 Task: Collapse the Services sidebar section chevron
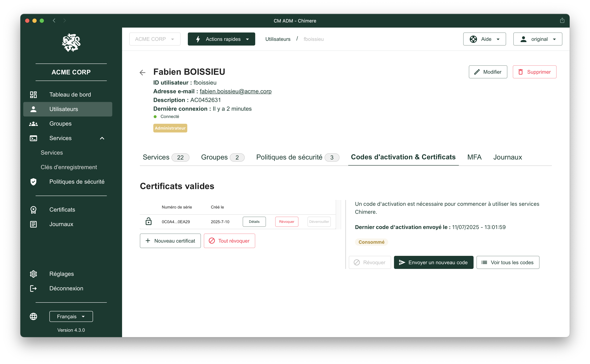point(102,138)
